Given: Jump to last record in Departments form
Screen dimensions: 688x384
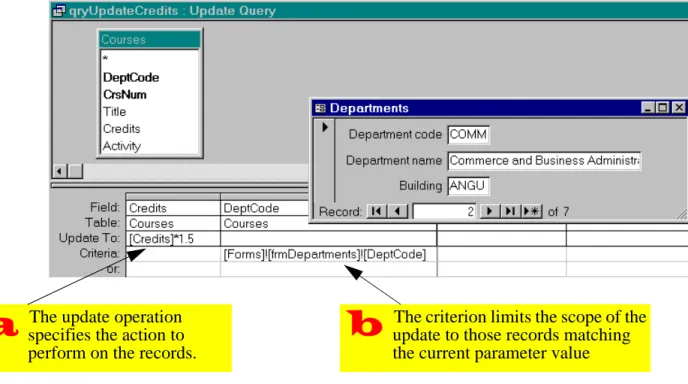Looking at the screenshot, I should [510, 212].
